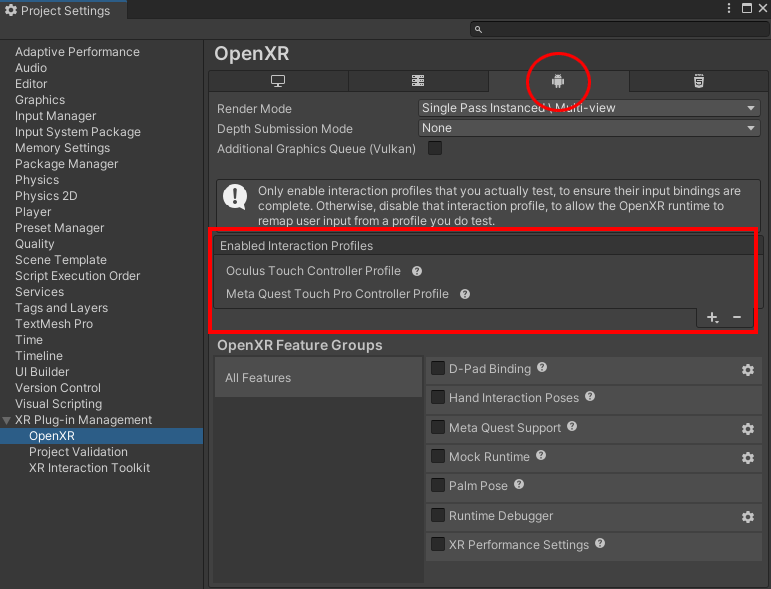Screen dimensions: 771x589
Task: Open the Render Mode dropdown
Action: [x=589, y=108]
